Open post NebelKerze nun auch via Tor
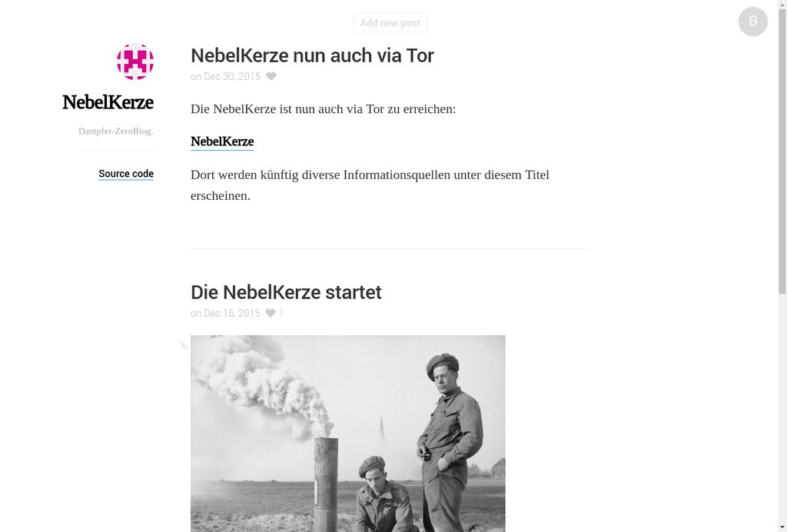This screenshot has width=787, height=532. pyautogui.click(x=312, y=55)
